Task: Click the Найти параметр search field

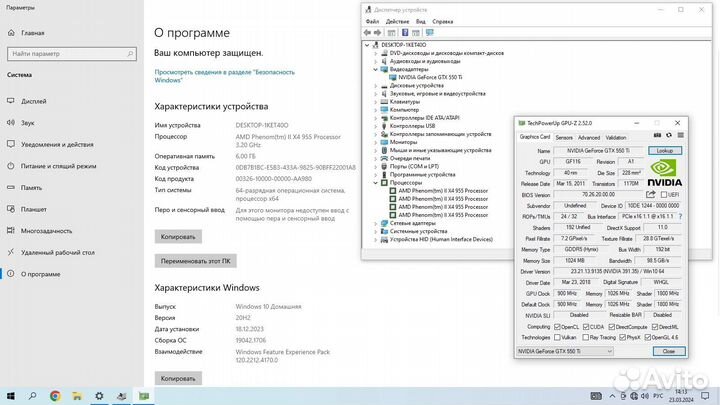Action: pos(72,54)
